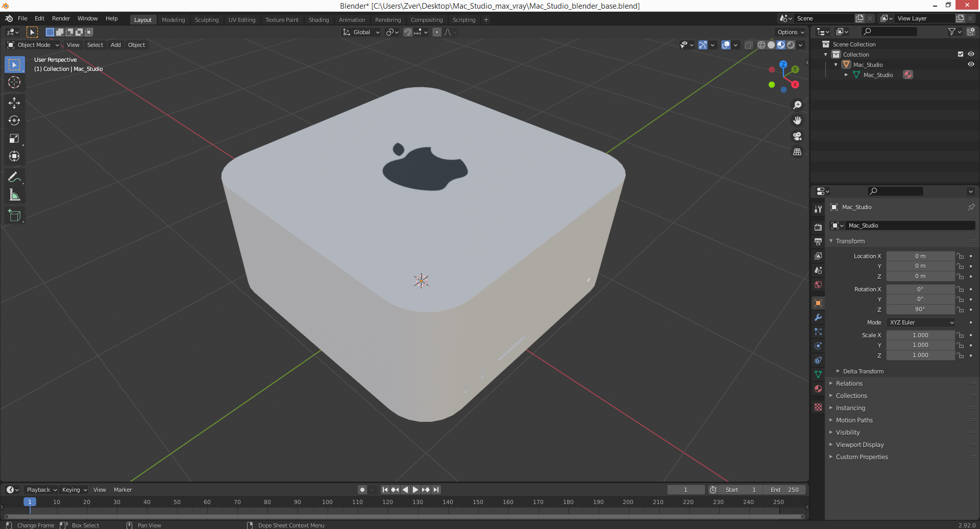
Task: Activate the Scale tool
Action: click(14, 139)
